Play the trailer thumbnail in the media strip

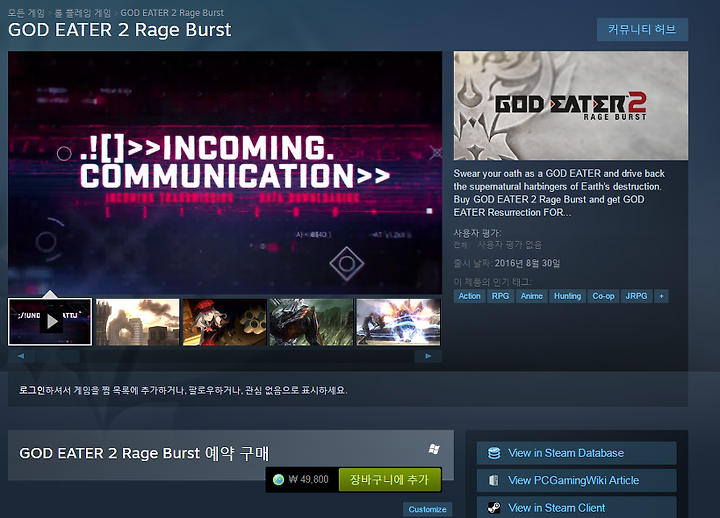coord(50,322)
